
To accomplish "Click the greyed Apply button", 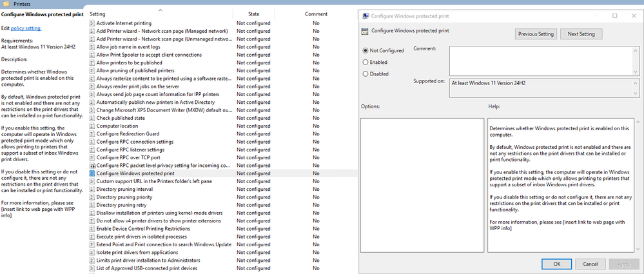I will click(624, 264).
